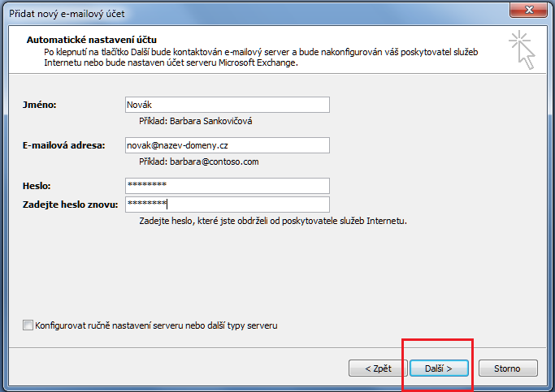
Task: Click the dialog title bar text
Action: pos(67,14)
